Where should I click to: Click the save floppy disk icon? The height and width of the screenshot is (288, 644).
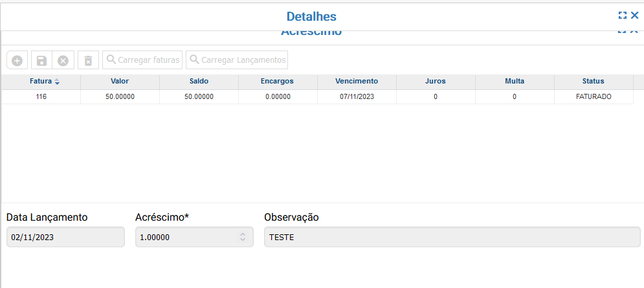[41, 60]
